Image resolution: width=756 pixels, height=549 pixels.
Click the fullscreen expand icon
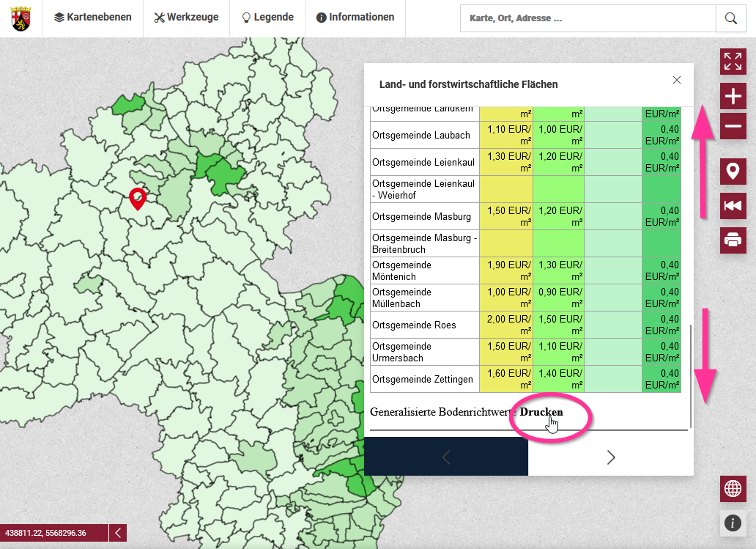pos(733,62)
